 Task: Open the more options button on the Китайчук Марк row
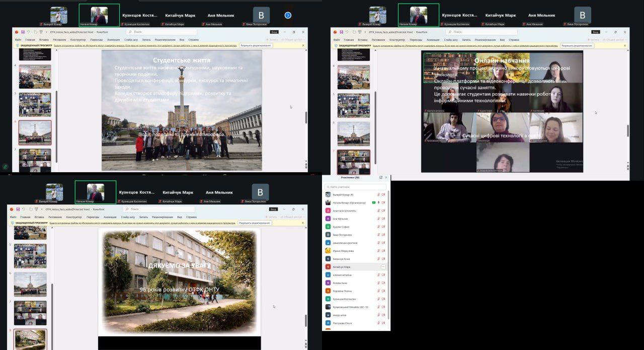pyautogui.click(x=383, y=267)
